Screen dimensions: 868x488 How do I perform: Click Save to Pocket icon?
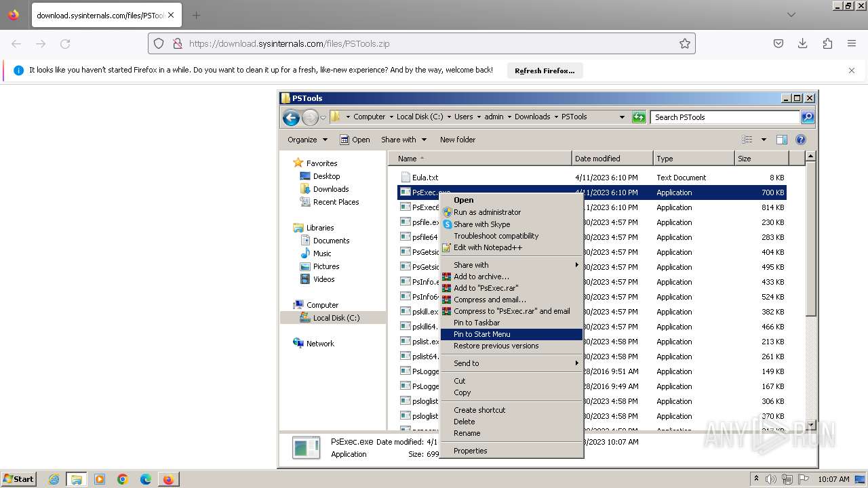[778, 43]
